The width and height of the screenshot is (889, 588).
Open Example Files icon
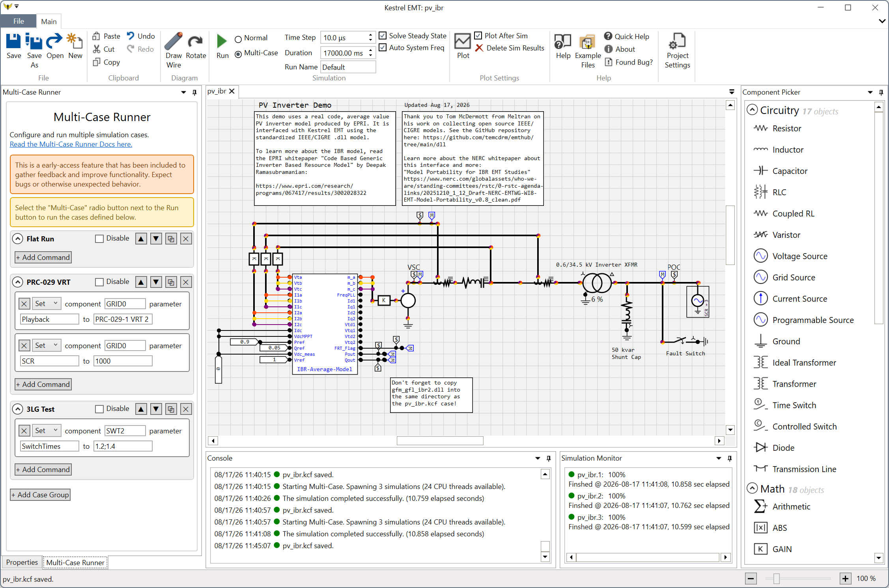pos(587,42)
